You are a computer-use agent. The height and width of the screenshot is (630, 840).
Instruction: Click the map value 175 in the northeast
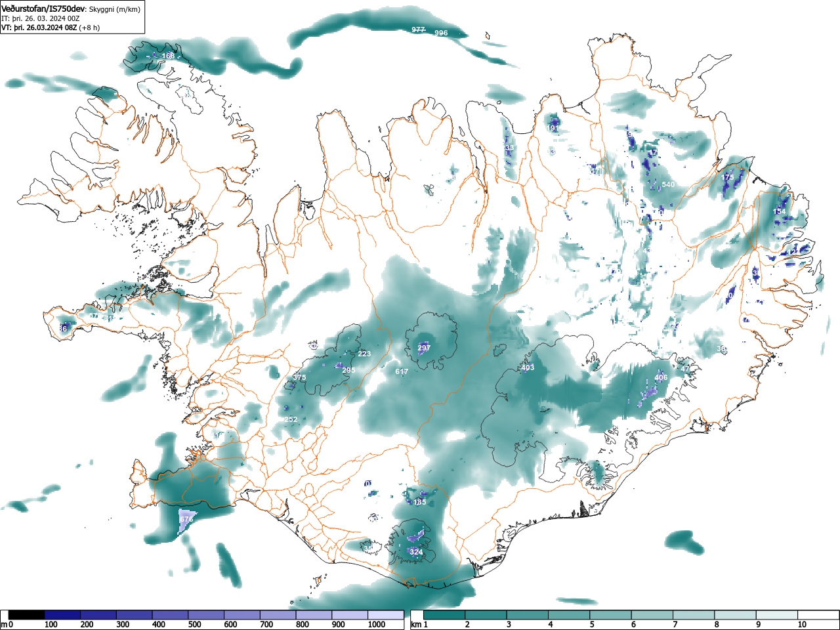(728, 177)
